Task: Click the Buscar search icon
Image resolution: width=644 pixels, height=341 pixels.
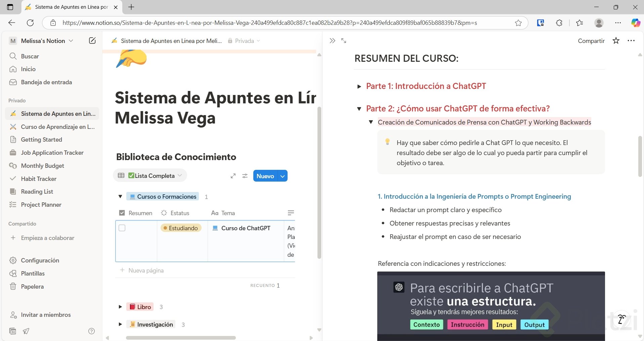Action: [13, 56]
